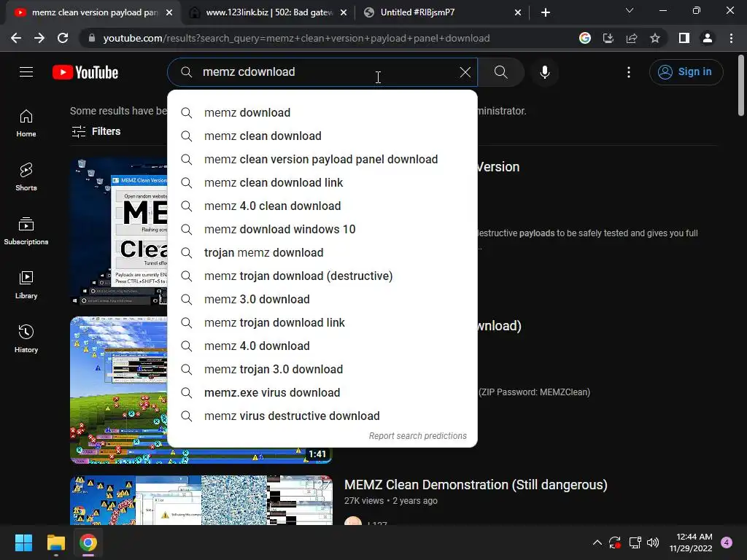Click the magnifier search button
Screen dimensions: 747x560
[500, 72]
